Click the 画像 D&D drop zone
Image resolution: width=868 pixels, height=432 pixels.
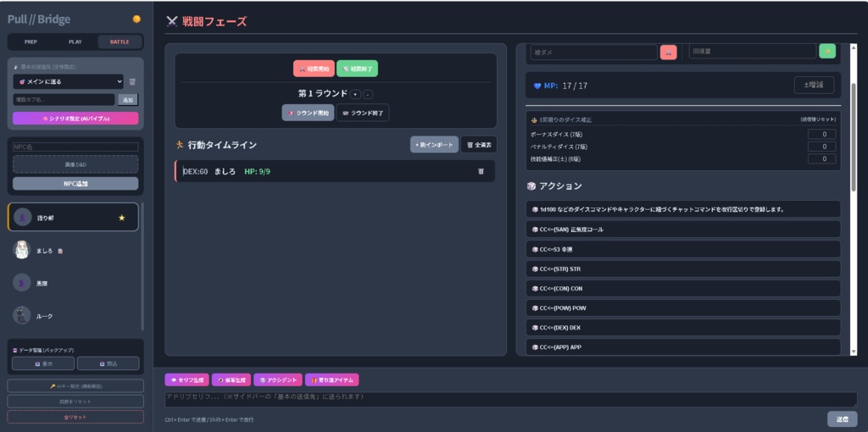pyautogui.click(x=75, y=164)
